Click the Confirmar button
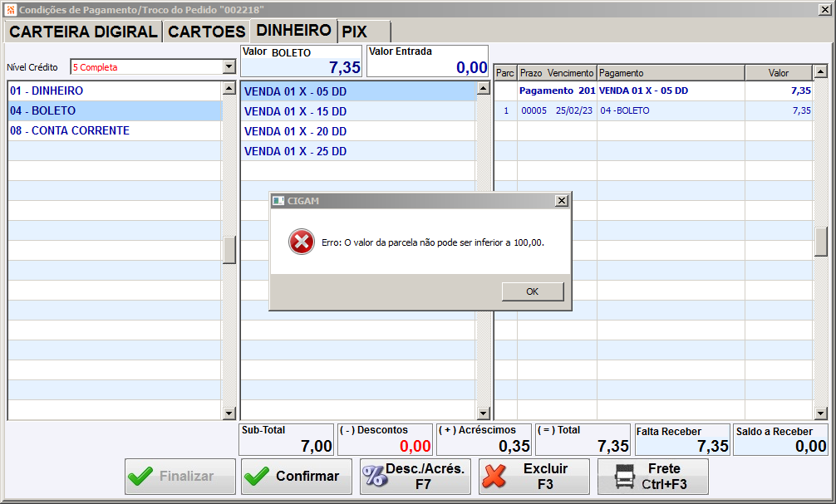The width and height of the screenshot is (836, 504). (x=297, y=477)
